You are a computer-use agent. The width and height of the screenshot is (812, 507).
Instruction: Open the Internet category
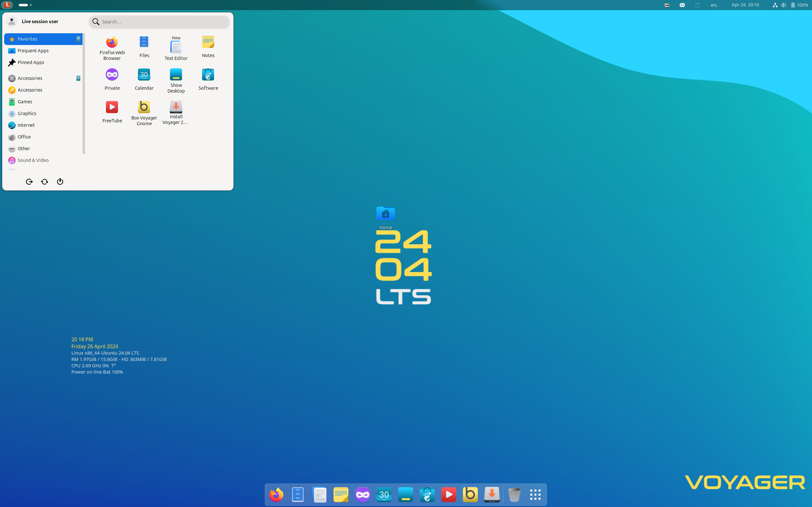coord(26,125)
